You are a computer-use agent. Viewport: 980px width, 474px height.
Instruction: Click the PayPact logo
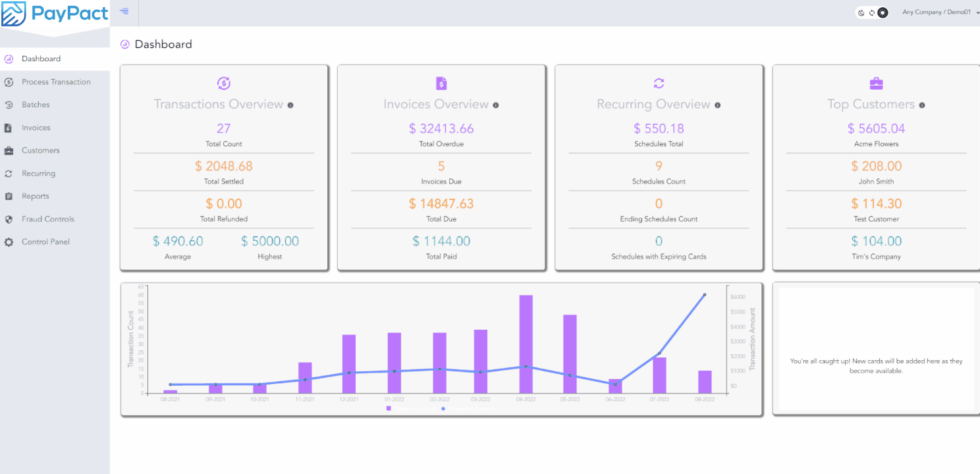tap(55, 14)
